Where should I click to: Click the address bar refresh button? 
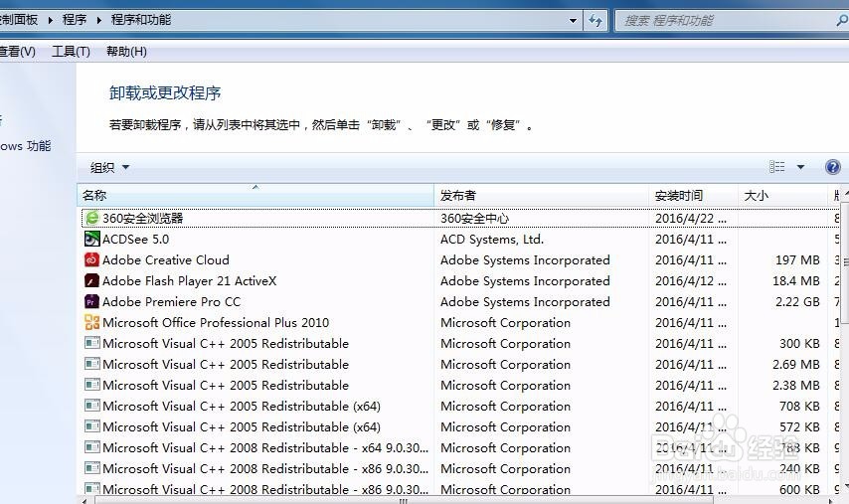tap(595, 20)
